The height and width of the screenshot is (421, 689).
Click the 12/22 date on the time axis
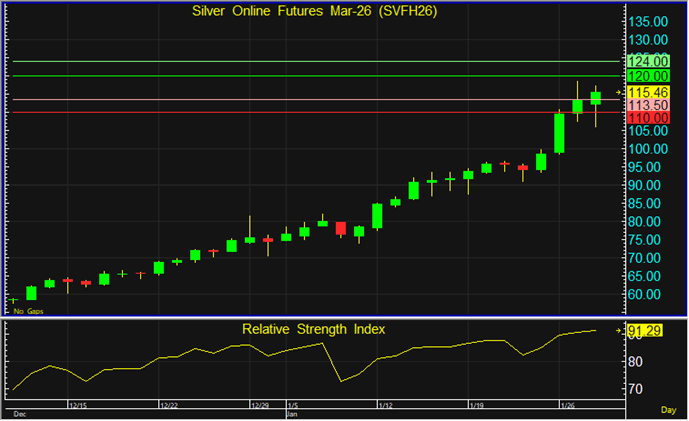[169, 406]
